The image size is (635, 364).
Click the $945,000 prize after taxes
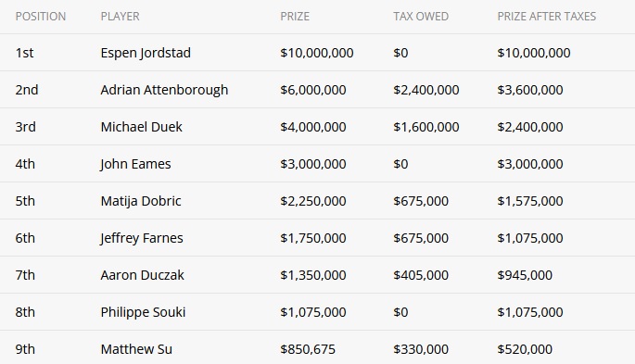point(525,275)
